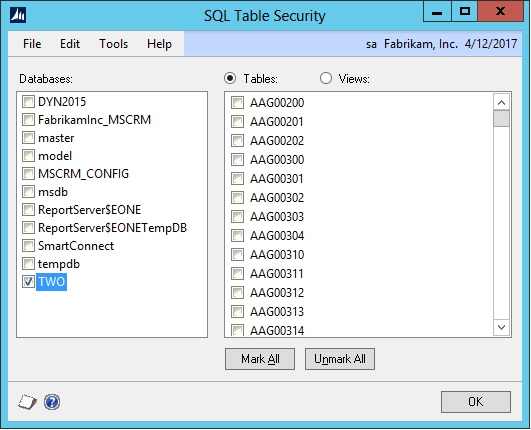Check the model database checkbox
Screen dimensions: 531x430
[x=28, y=156]
